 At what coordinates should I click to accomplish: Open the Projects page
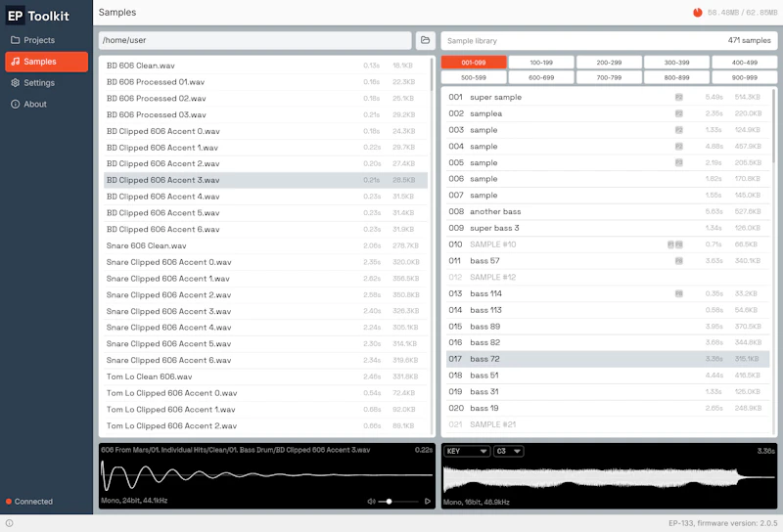46,40
